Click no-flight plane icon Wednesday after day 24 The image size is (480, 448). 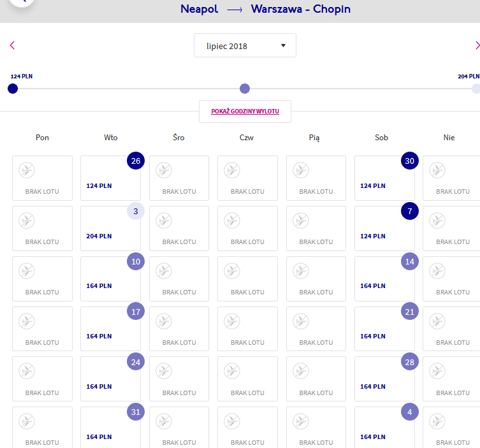[x=164, y=371]
